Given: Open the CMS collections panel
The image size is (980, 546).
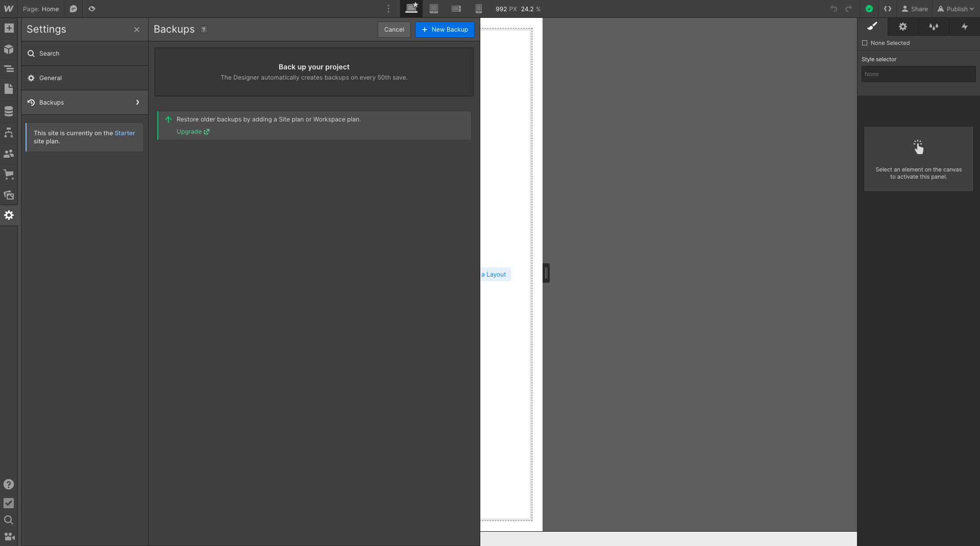Looking at the screenshot, I should pos(9,111).
